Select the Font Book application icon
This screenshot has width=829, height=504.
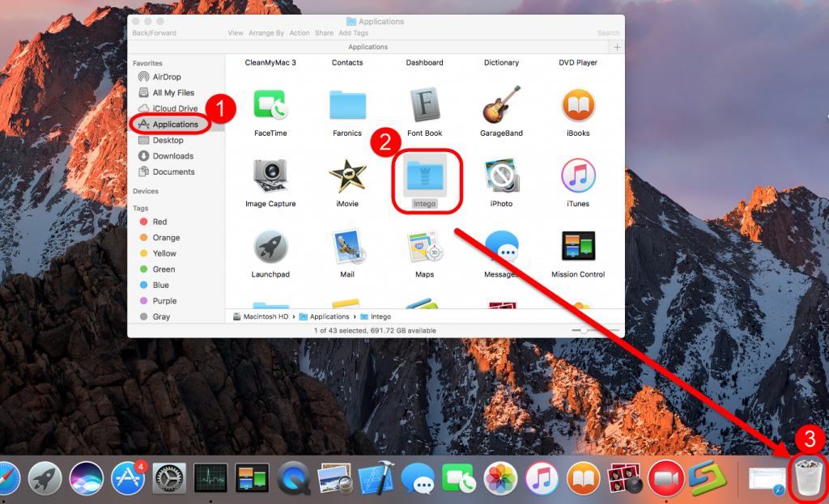[424, 105]
